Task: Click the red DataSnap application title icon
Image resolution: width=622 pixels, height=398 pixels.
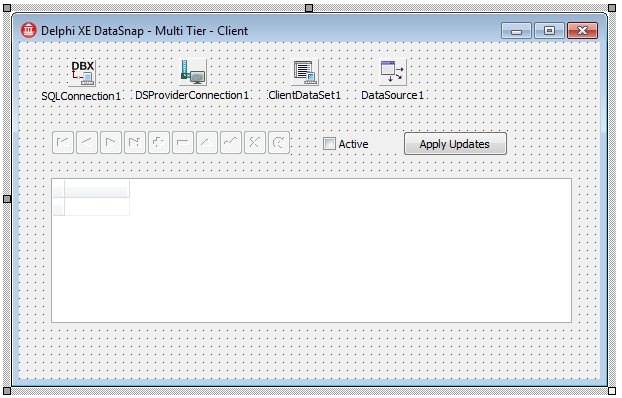Action: 29,30
